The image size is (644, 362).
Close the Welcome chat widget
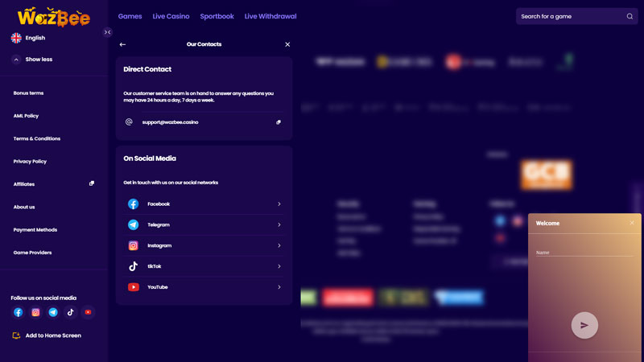click(632, 223)
